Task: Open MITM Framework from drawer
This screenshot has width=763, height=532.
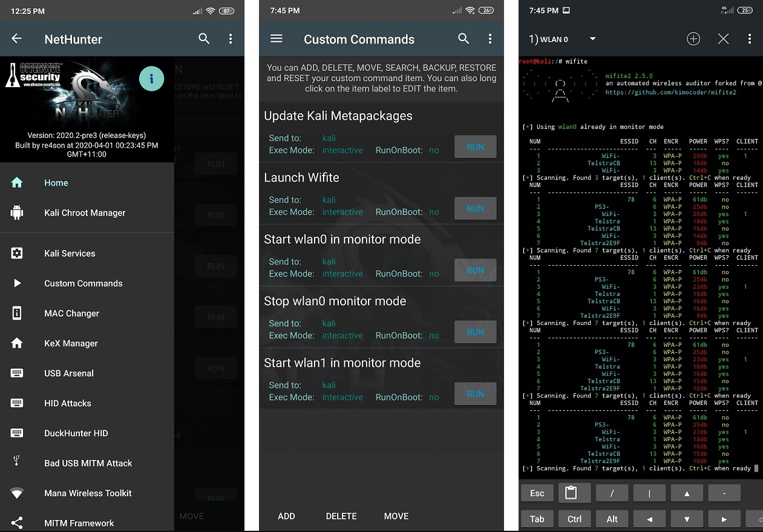Action: tap(87, 523)
